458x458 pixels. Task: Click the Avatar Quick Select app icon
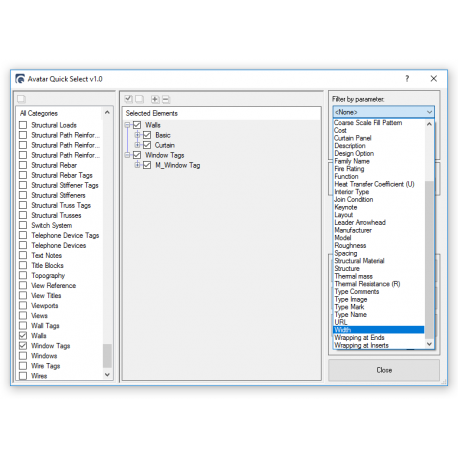[20, 79]
